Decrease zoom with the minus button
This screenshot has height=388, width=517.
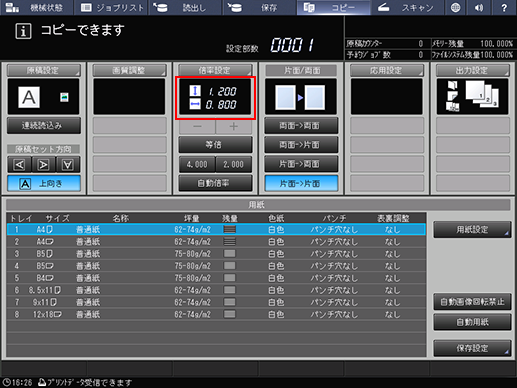coord(197,126)
